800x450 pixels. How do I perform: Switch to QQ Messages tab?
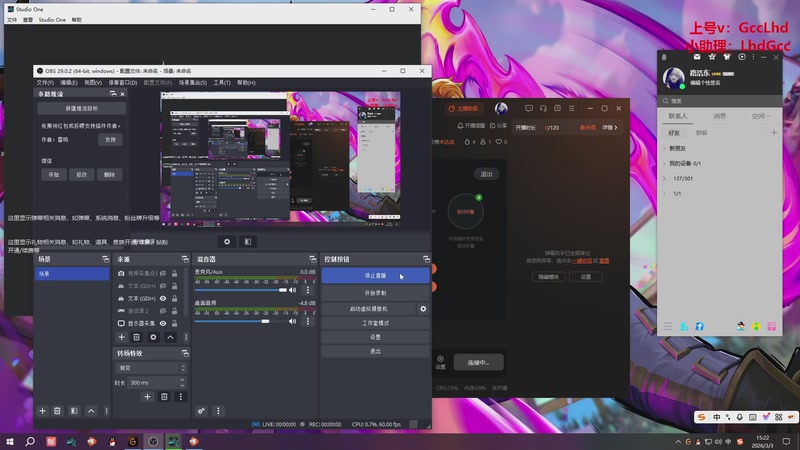click(719, 116)
